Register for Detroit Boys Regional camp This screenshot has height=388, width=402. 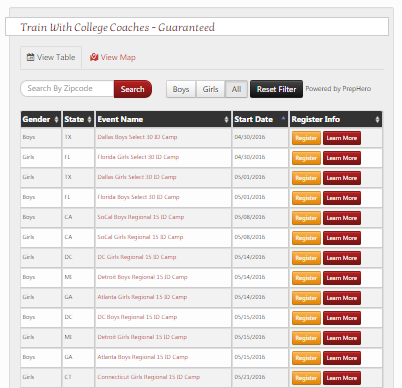click(x=306, y=278)
